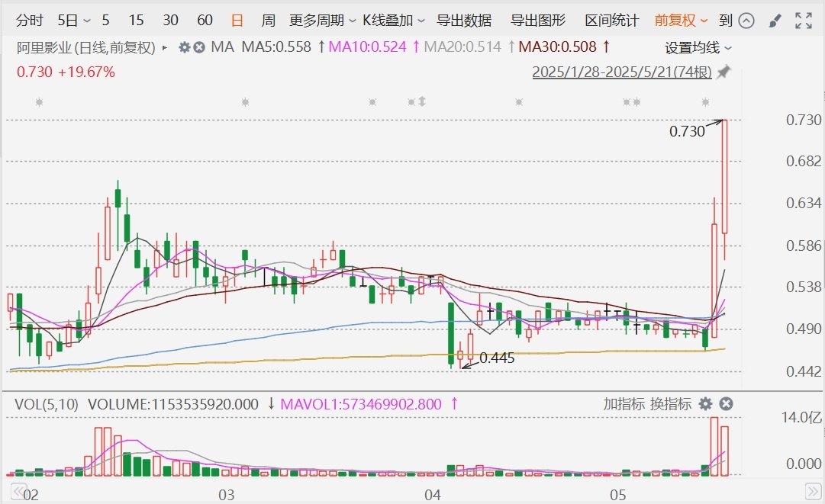
Task: Close the volume indicator panel
Action: 726,404
